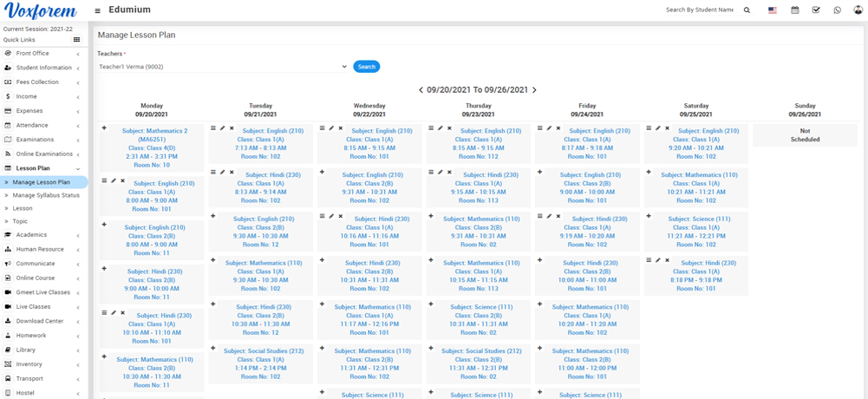Select Topic under Lesson Plan menu
868x399 pixels.
[x=20, y=221]
